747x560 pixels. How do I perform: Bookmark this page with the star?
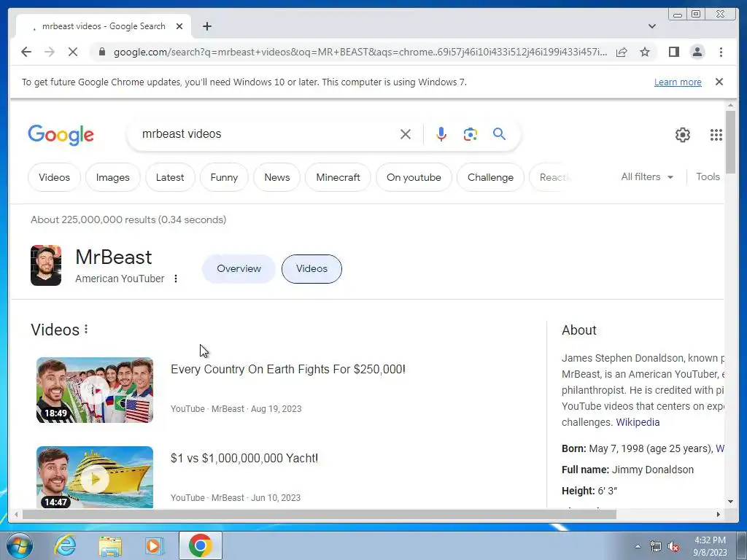645,52
